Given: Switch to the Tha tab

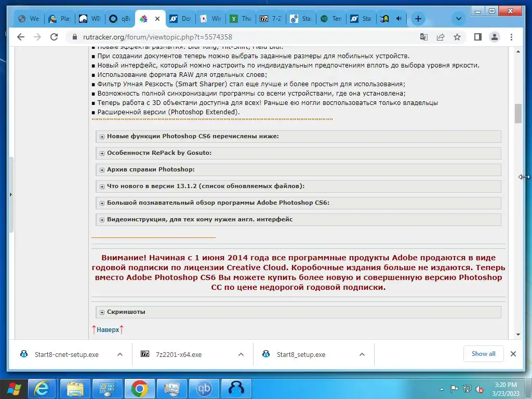Looking at the screenshot, I should coord(241,19).
